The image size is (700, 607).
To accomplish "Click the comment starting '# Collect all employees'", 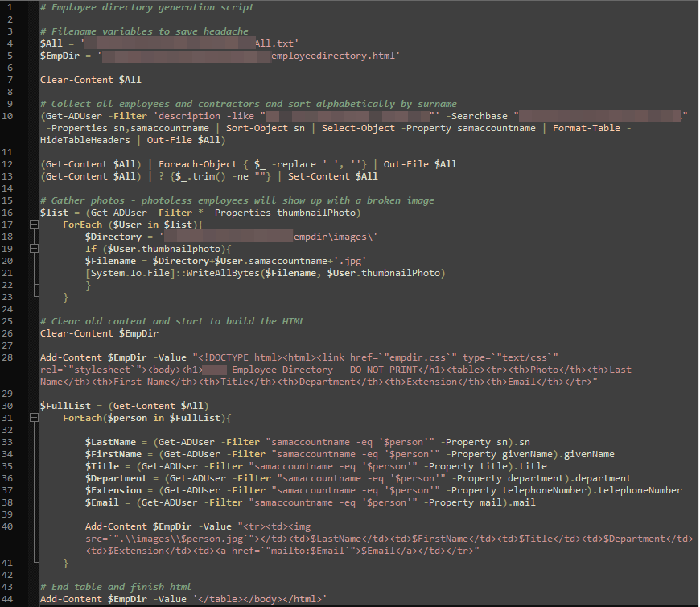I will pos(248,104).
